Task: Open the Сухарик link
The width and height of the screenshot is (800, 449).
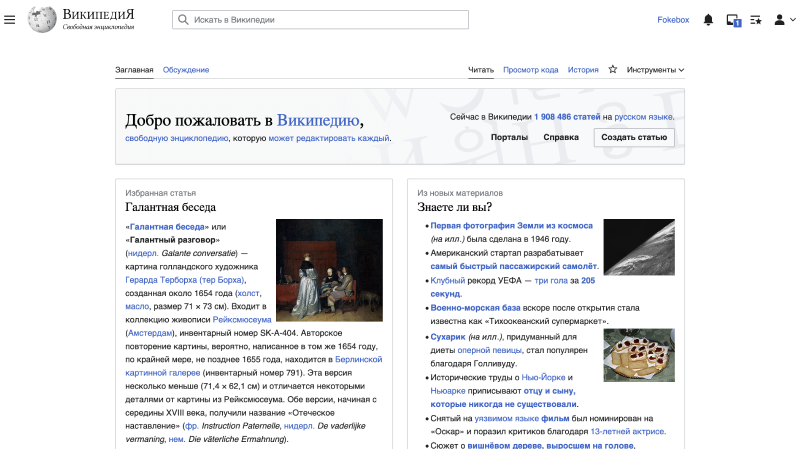Action: (x=448, y=337)
